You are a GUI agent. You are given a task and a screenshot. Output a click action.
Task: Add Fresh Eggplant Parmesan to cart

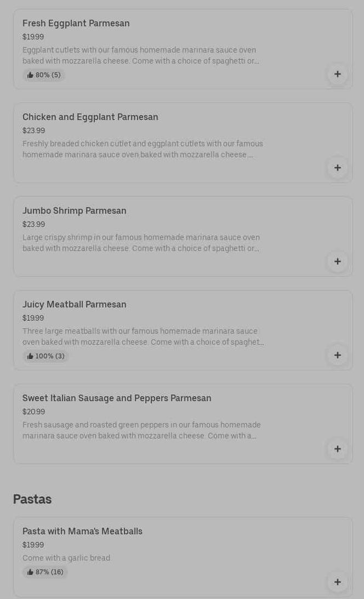[337, 74]
